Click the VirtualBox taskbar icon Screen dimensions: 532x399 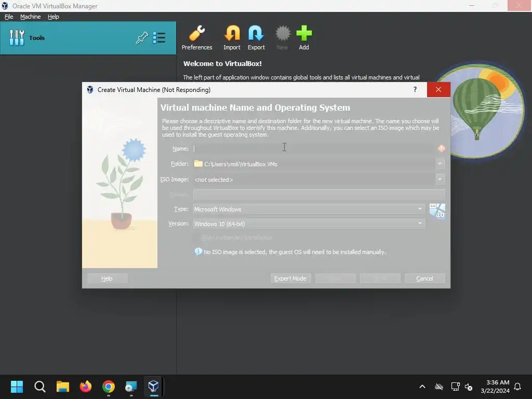[x=154, y=387]
